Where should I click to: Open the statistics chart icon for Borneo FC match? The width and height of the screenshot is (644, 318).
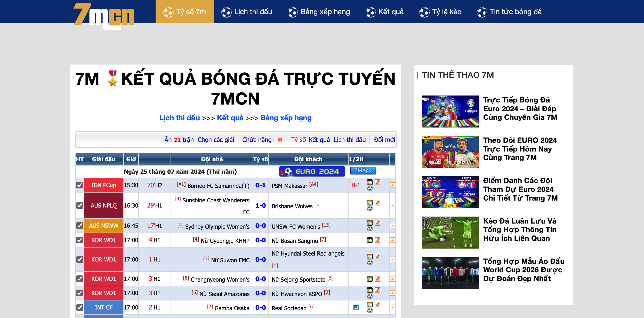pos(369,182)
